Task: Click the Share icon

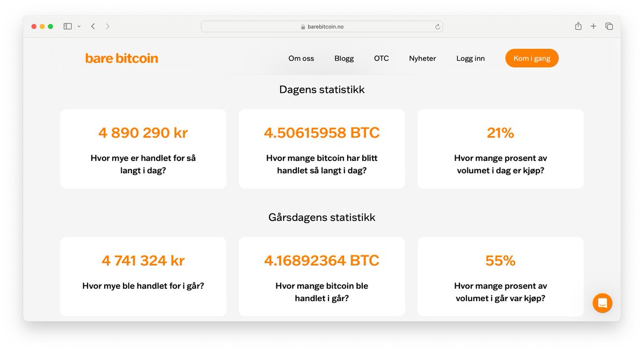Action: pyautogui.click(x=578, y=26)
